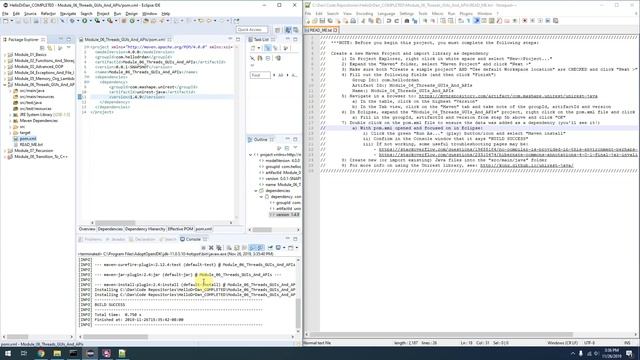Click Print icon in Notepad++ toolbar
Viewport: 640px width, 360px height.
[353, 21]
